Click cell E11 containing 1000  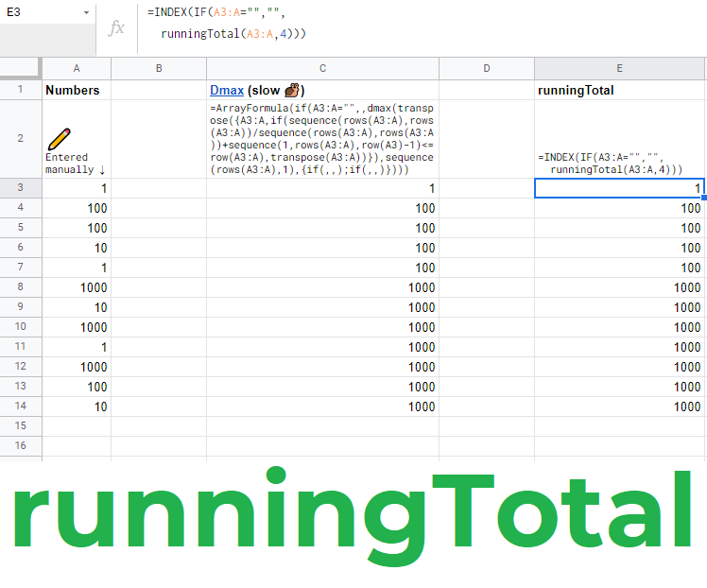point(619,347)
